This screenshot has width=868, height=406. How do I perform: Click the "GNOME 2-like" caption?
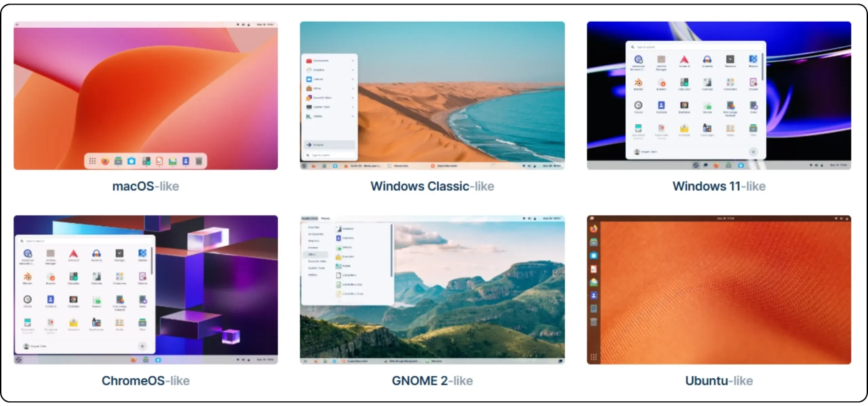pos(432,381)
